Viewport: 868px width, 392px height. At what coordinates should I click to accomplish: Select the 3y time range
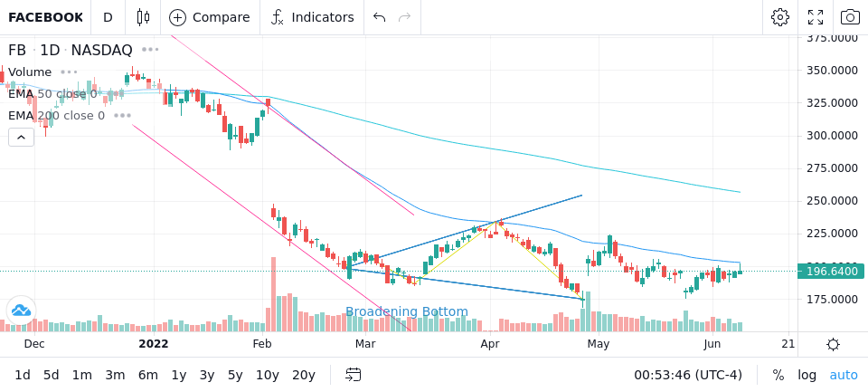click(x=207, y=375)
